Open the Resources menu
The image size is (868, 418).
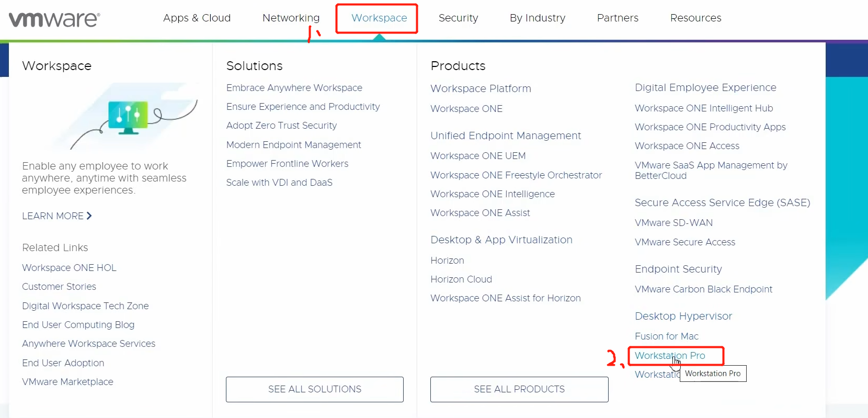[x=695, y=18]
